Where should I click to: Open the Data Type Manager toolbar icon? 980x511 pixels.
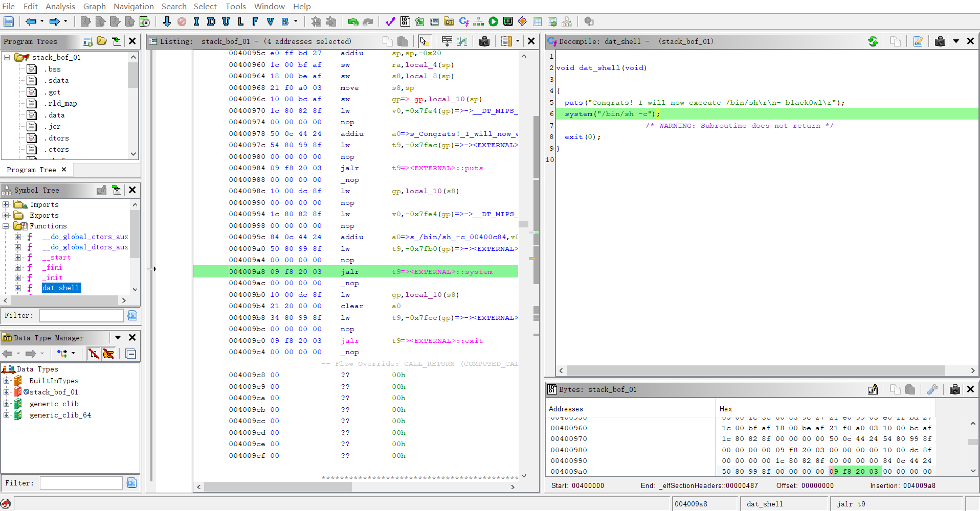point(449,21)
